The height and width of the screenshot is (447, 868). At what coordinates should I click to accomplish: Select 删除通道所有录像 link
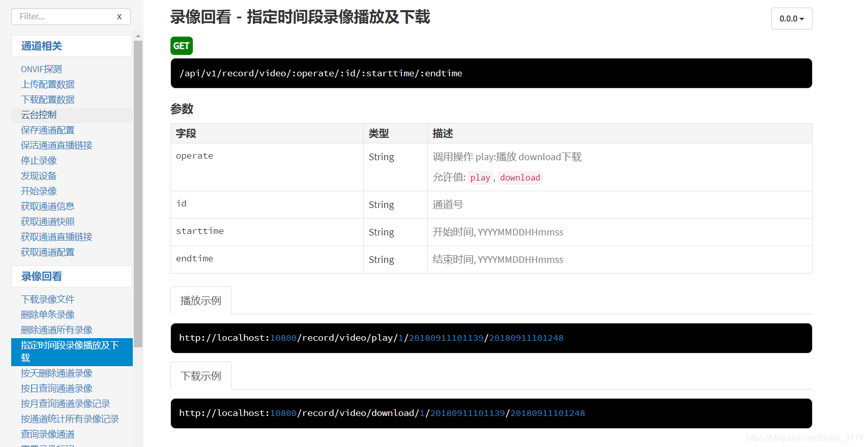point(56,330)
